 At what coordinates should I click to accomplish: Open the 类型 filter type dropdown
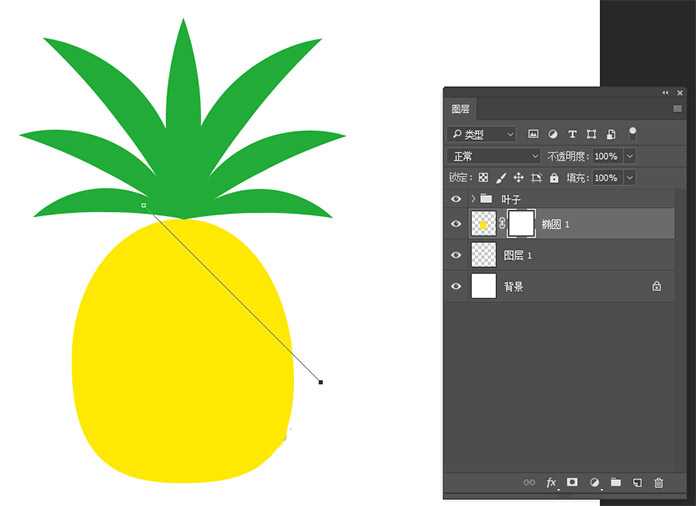pos(482,134)
